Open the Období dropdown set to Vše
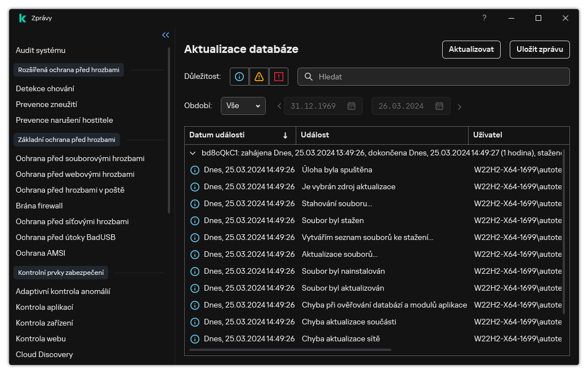Screen dimensions: 588x374 coord(243,106)
